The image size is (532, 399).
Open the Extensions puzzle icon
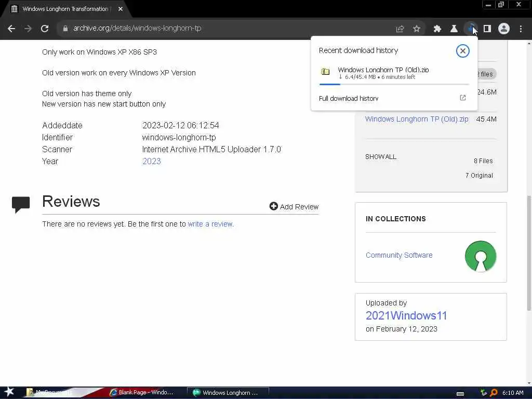(437, 29)
